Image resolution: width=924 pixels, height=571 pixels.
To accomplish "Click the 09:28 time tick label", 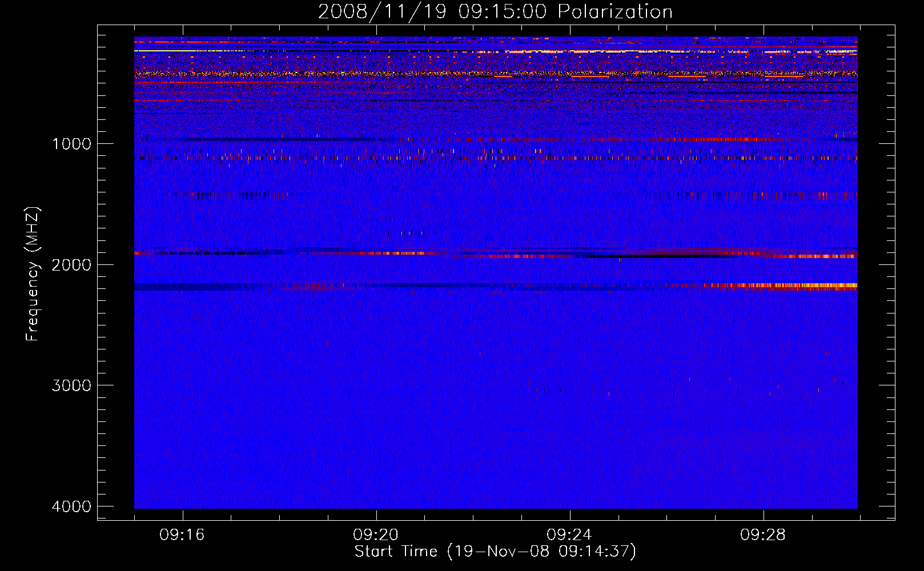I will [x=763, y=535].
